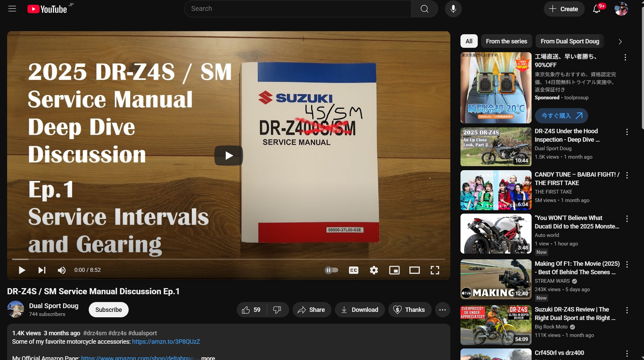Open the sponsored fan ad thumbnail

[x=496, y=88]
